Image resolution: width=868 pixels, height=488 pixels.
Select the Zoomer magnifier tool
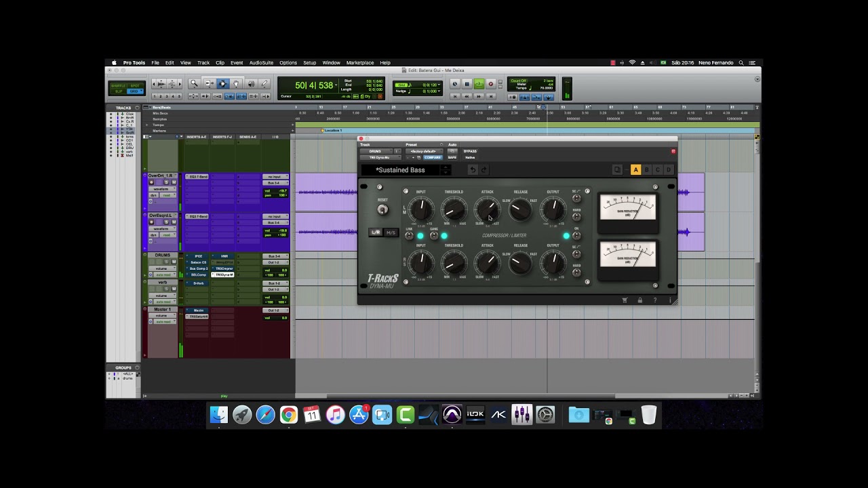tap(194, 84)
